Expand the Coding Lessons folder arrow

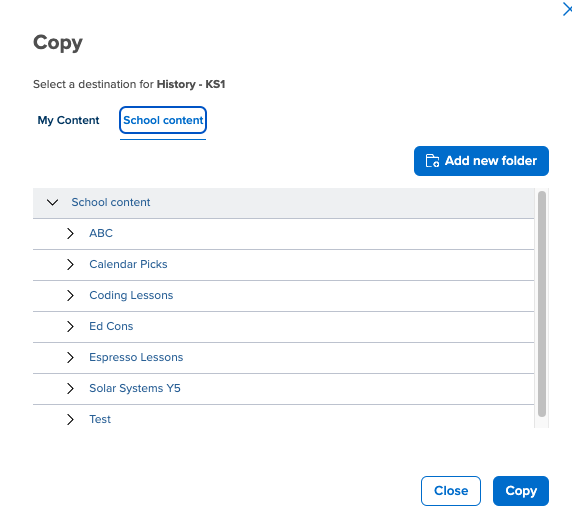click(70, 295)
